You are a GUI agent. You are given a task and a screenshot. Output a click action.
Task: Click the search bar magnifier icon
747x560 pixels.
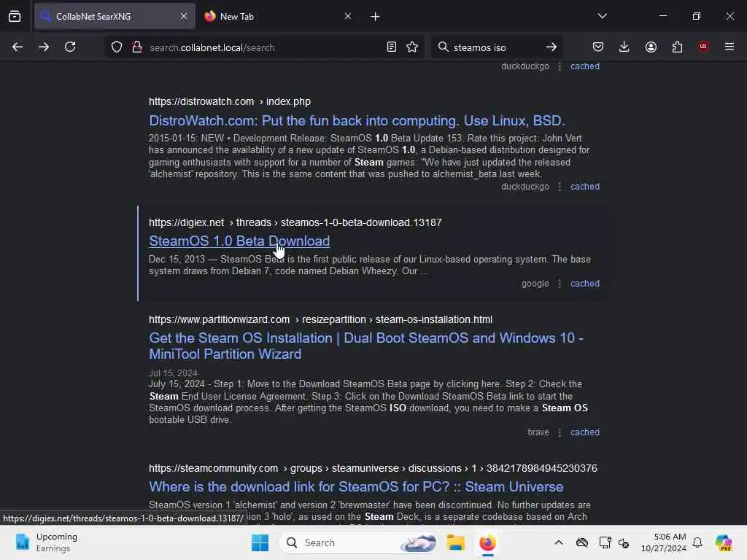tap(443, 47)
